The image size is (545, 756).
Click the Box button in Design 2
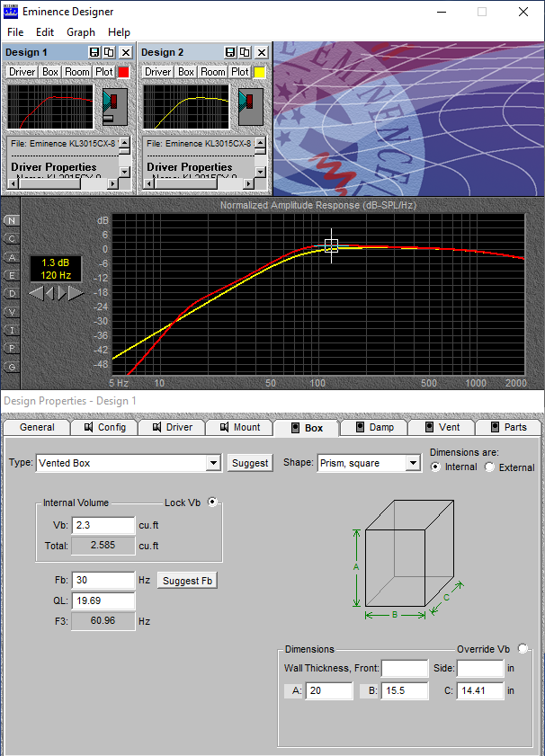pos(185,72)
